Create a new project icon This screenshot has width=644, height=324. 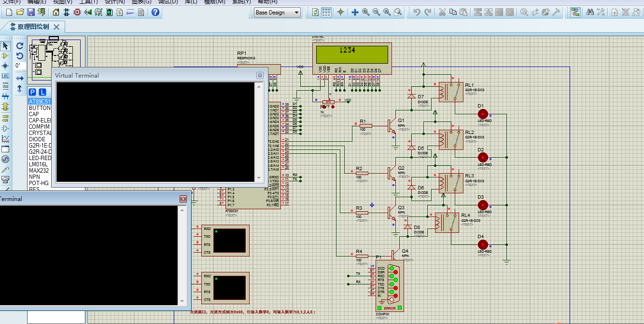pyautogui.click(x=8, y=12)
